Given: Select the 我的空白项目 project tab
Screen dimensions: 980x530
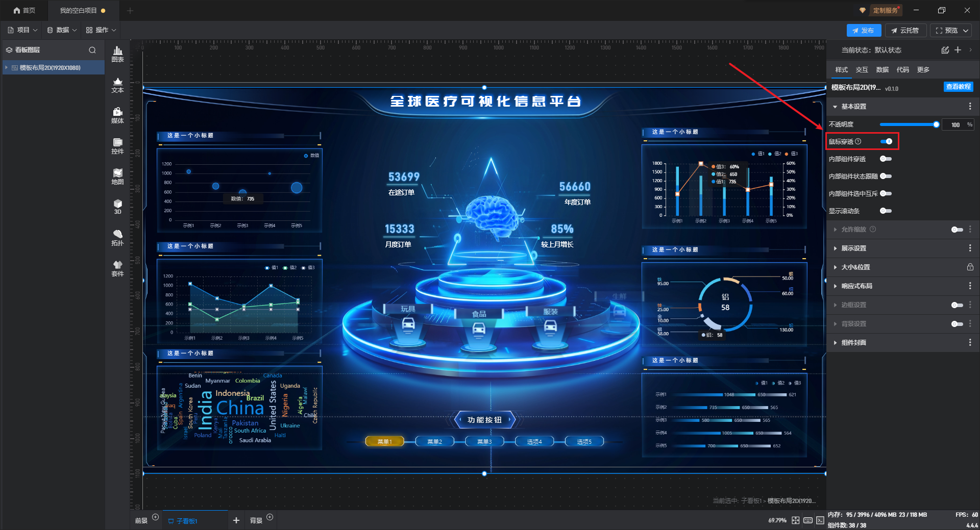Looking at the screenshot, I should pos(83,10).
